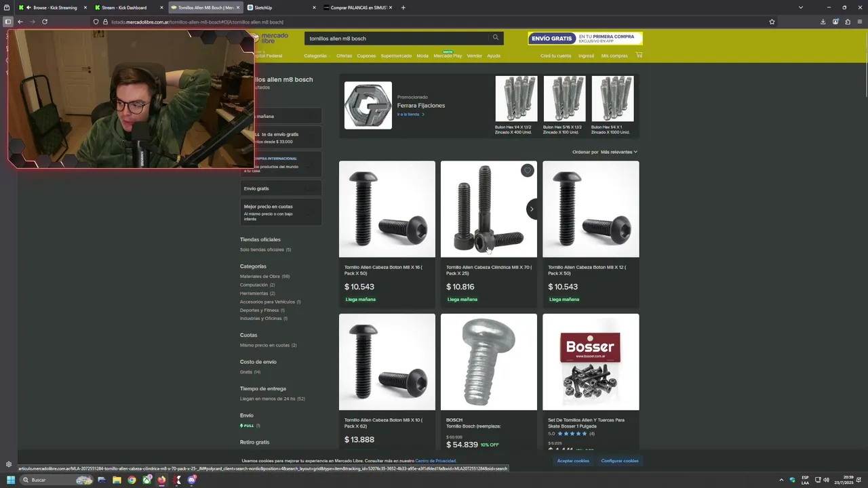Open the tab list dropdown in browser title bar

point(800,7)
